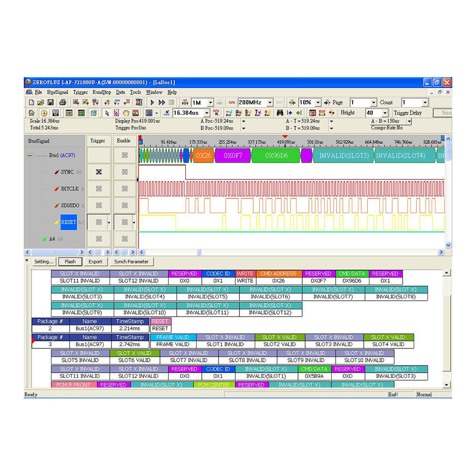Screen dimensions: 476x476
Task: Toggle BITCLK enable checkbox
Action: (x=125, y=188)
